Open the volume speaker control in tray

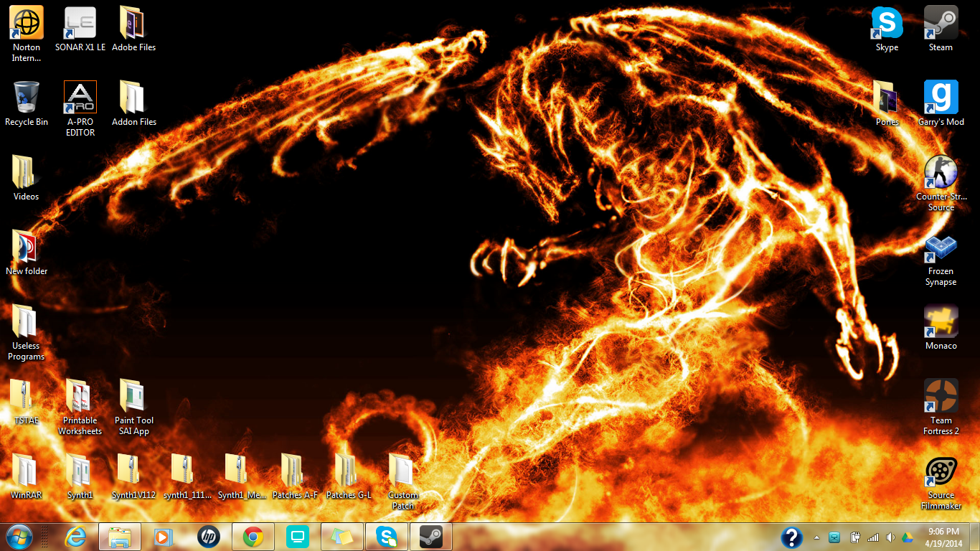pyautogui.click(x=890, y=537)
